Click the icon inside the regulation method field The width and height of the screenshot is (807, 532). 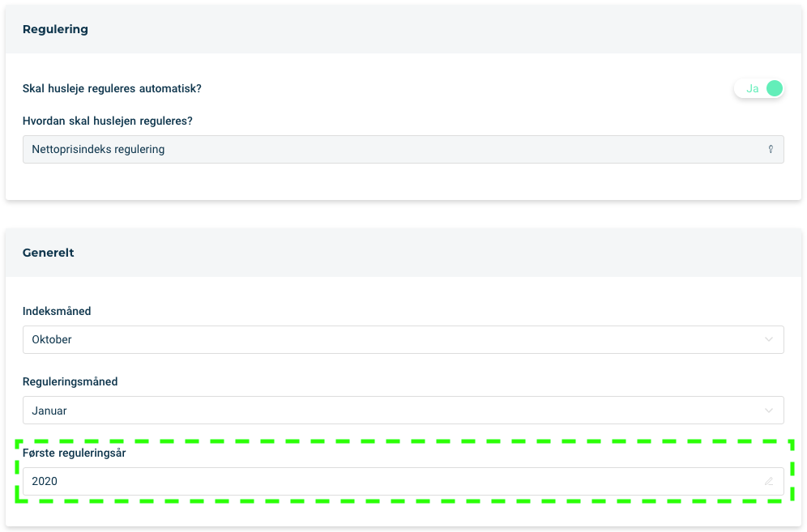click(x=771, y=149)
